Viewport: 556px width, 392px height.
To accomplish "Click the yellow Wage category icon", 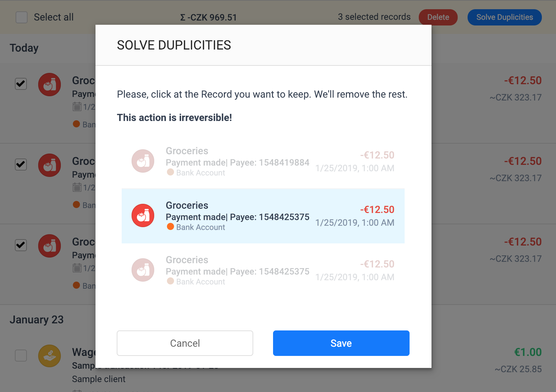I will (50, 356).
